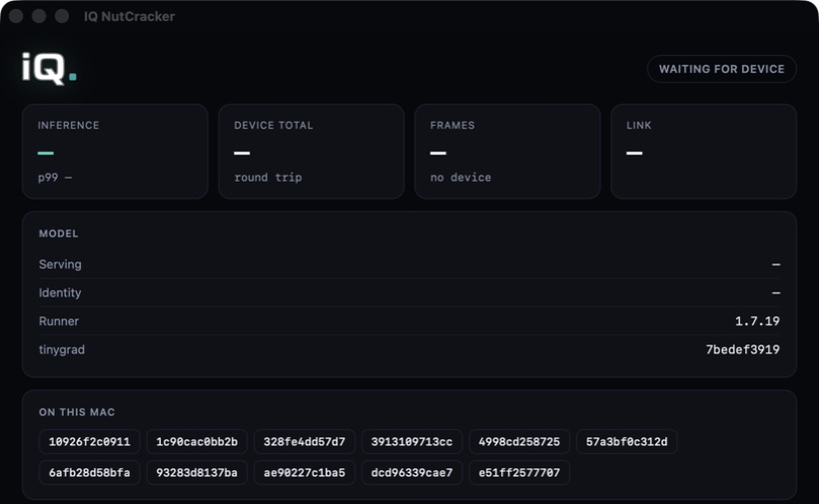This screenshot has width=819, height=504.
Task: Click the Device Total value dash
Action: [242, 153]
